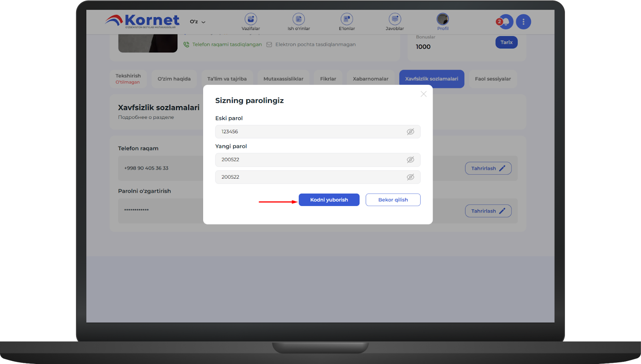Show the Eski parol field value
Viewport: 641px width, 364px height.
pyautogui.click(x=410, y=132)
